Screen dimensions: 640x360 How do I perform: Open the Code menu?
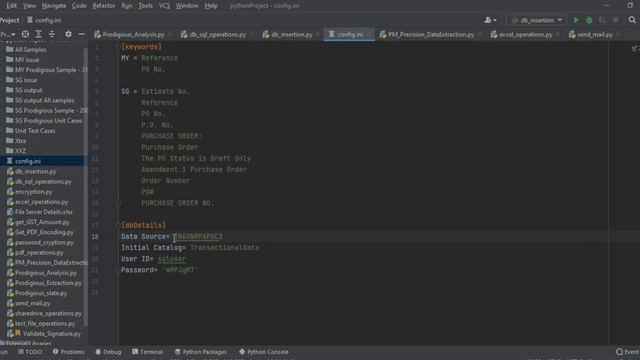click(x=79, y=6)
